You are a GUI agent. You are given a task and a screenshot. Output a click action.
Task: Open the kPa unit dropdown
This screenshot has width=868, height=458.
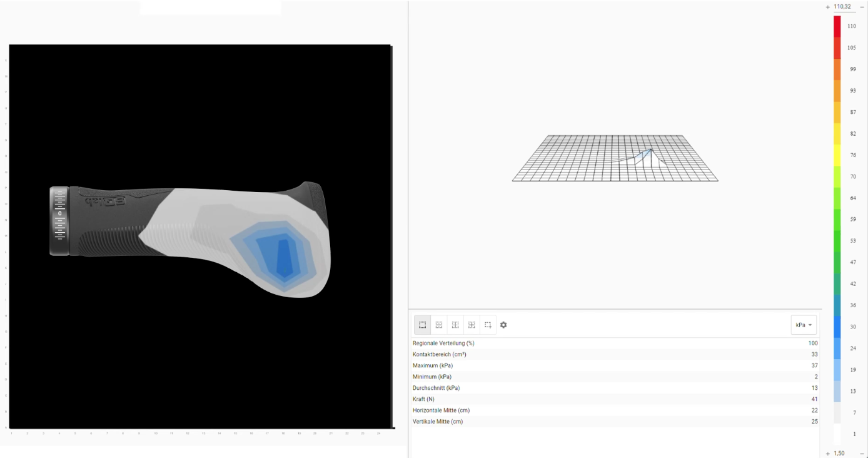804,325
